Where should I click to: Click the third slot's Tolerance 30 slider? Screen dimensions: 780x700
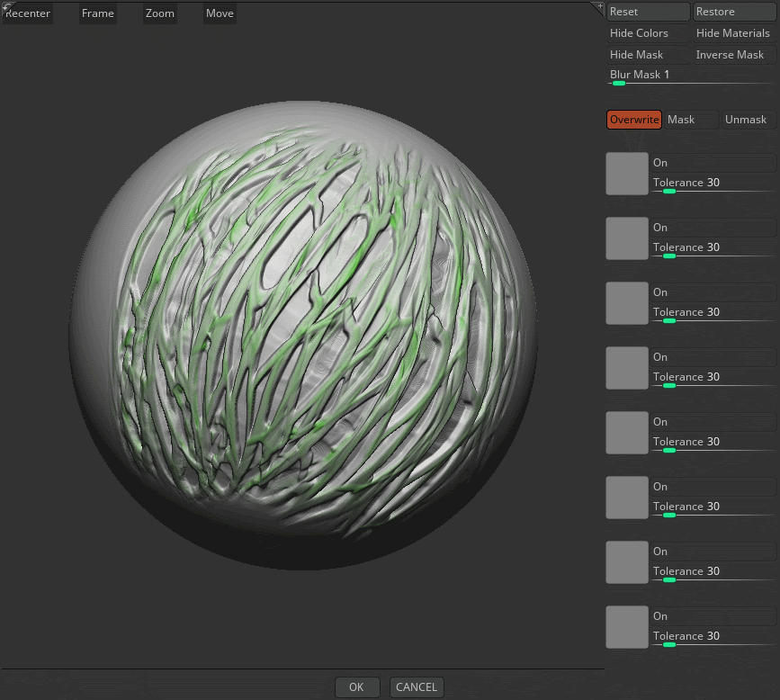coord(713,314)
